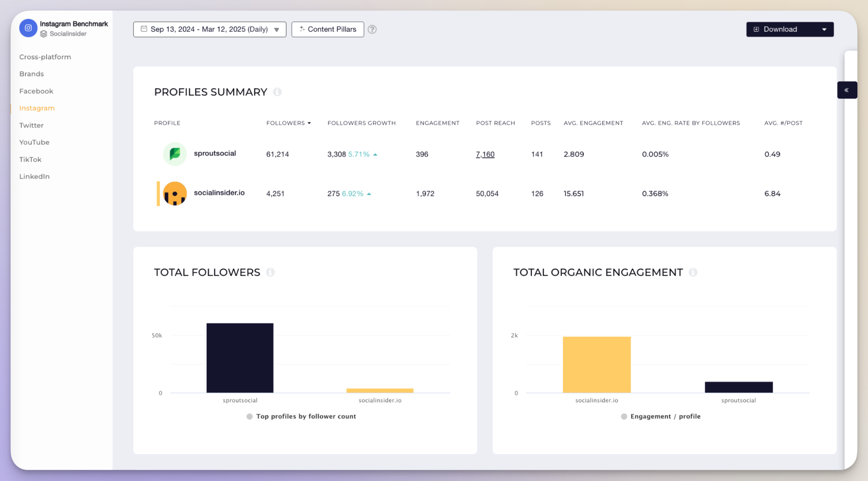Screen dimensions: 868x481
Task: Click the socialinsider.io bar in Total Followers
Action: (x=380, y=390)
